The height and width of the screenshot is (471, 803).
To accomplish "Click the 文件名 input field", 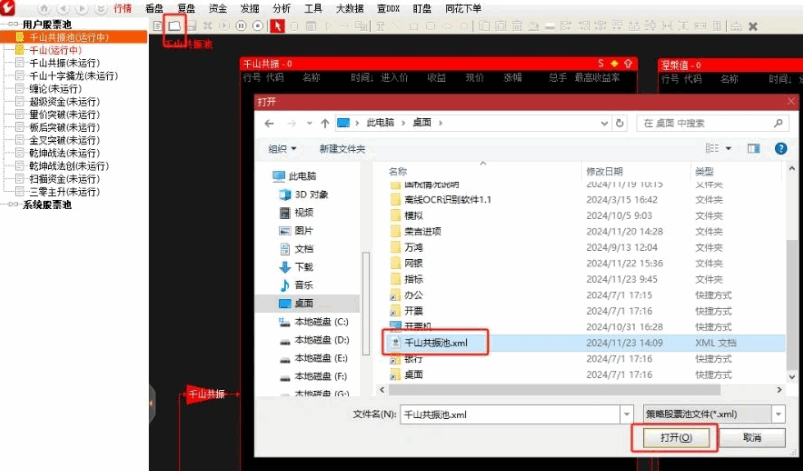I will click(510, 414).
